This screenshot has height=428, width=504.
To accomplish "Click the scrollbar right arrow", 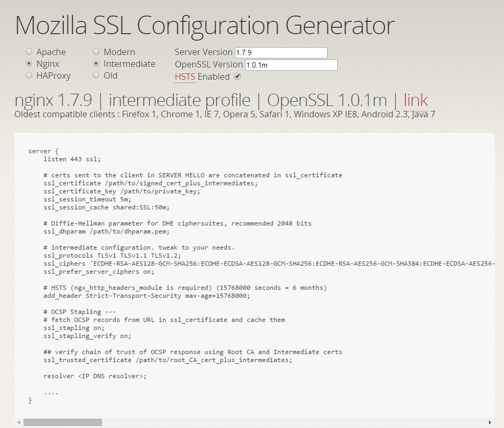I will [490, 422].
